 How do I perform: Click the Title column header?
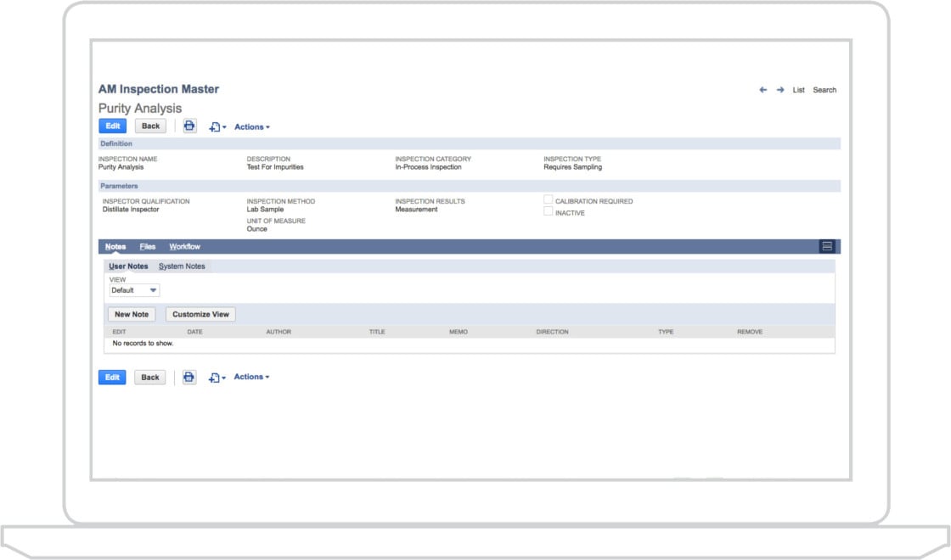(377, 332)
